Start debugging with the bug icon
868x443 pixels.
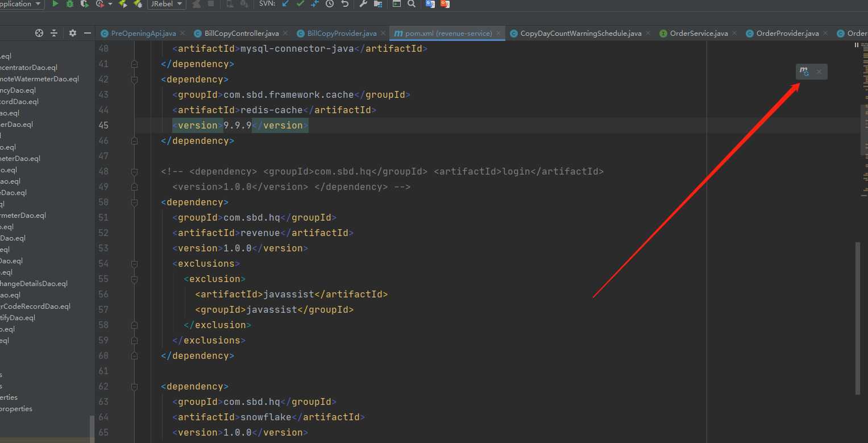coord(70,4)
